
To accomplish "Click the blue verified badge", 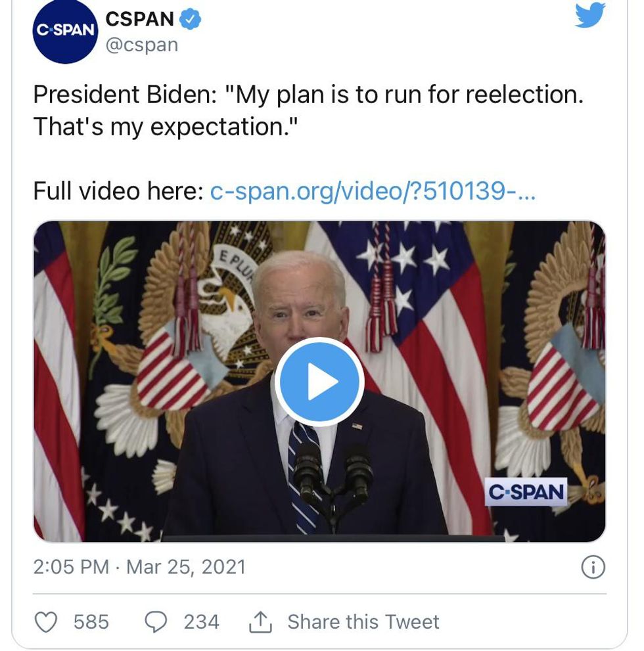I will (x=191, y=20).
